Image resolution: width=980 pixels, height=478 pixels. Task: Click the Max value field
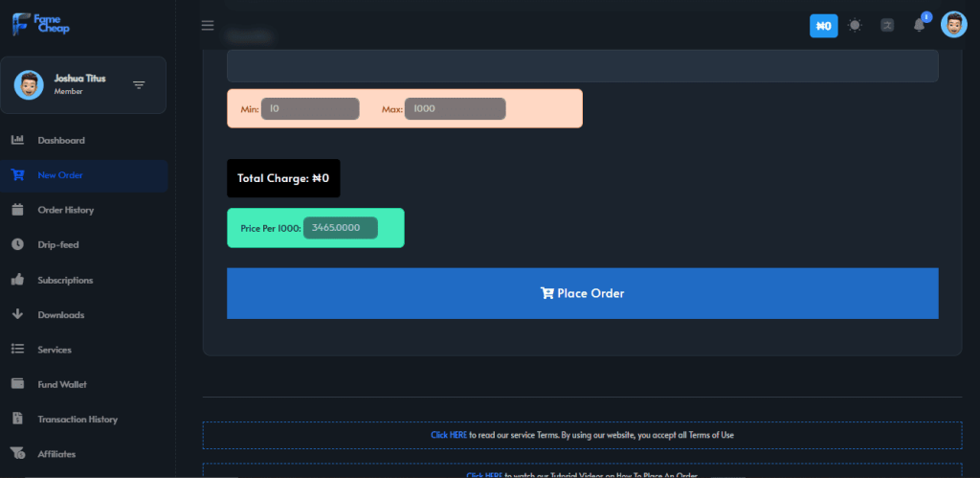(x=455, y=109)
